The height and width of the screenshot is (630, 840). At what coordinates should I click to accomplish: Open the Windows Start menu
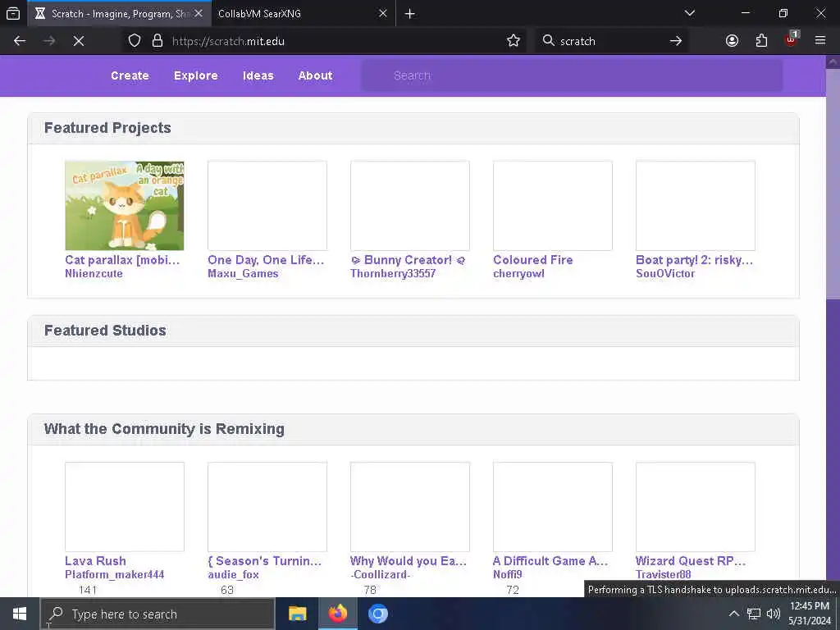[x=20, y=614]
